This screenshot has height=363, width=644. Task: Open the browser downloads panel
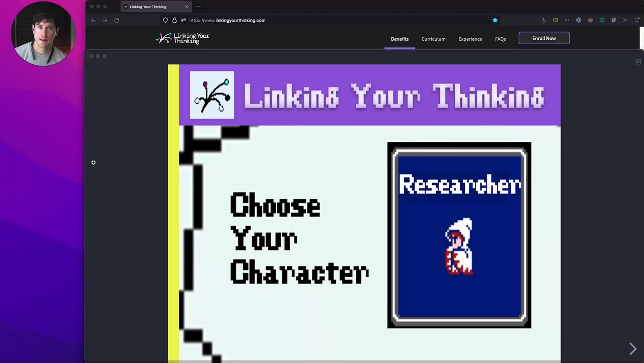pyautogui.click(x=543, y=20)
